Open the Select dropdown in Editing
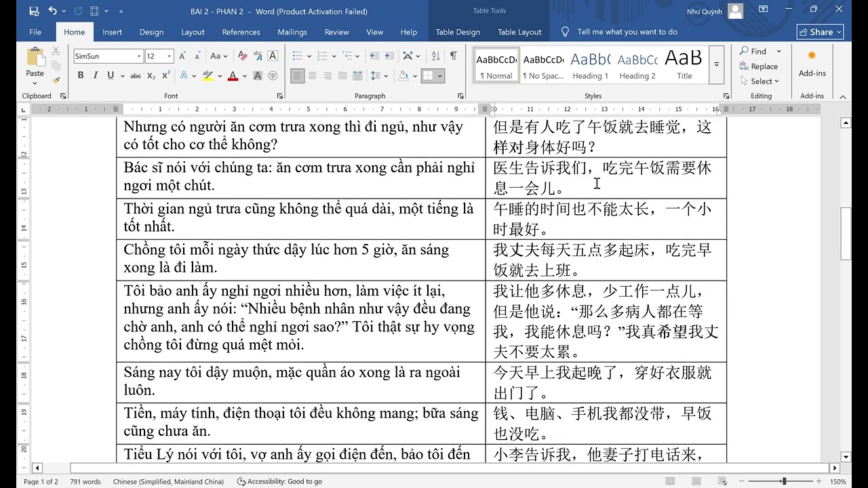 pos(760,81)
